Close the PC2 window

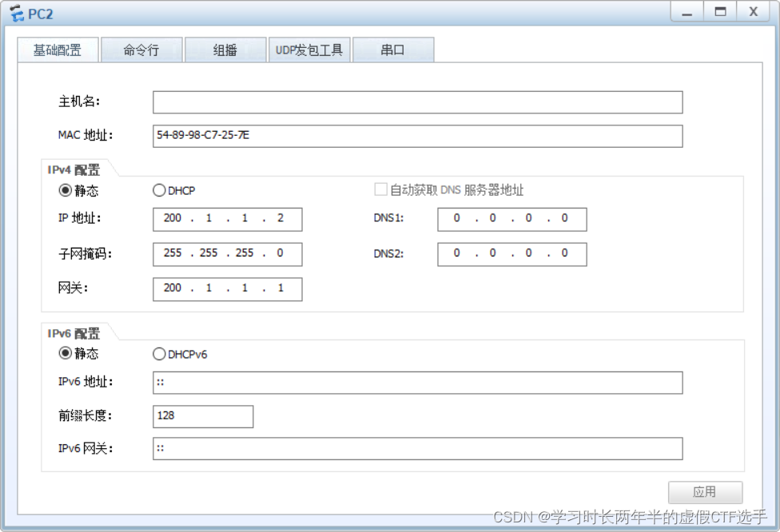(754, 12)
